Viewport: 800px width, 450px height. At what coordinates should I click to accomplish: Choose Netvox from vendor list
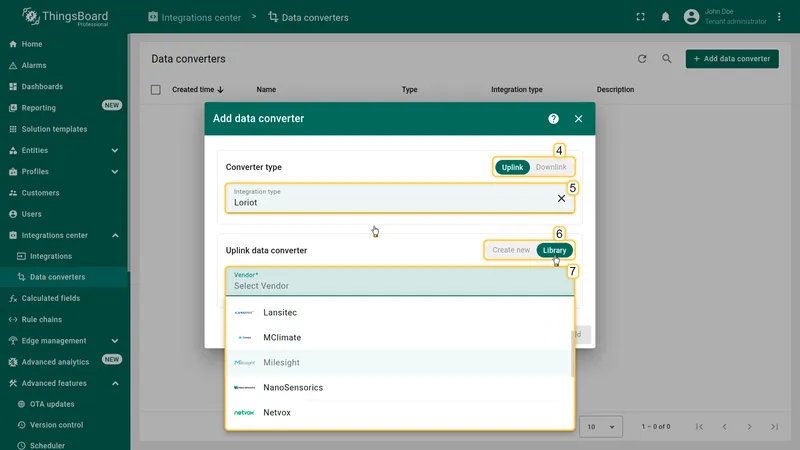[x=399, y=413]
